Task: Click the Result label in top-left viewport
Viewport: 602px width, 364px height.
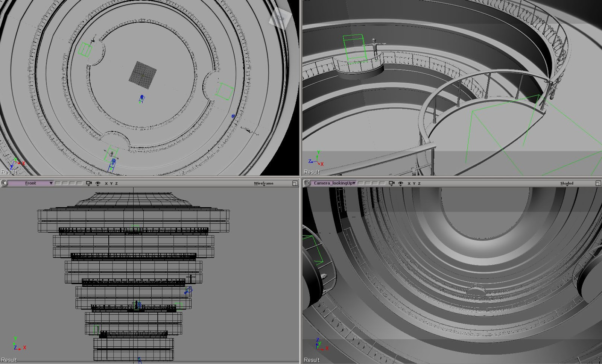Action: [9, 172]
